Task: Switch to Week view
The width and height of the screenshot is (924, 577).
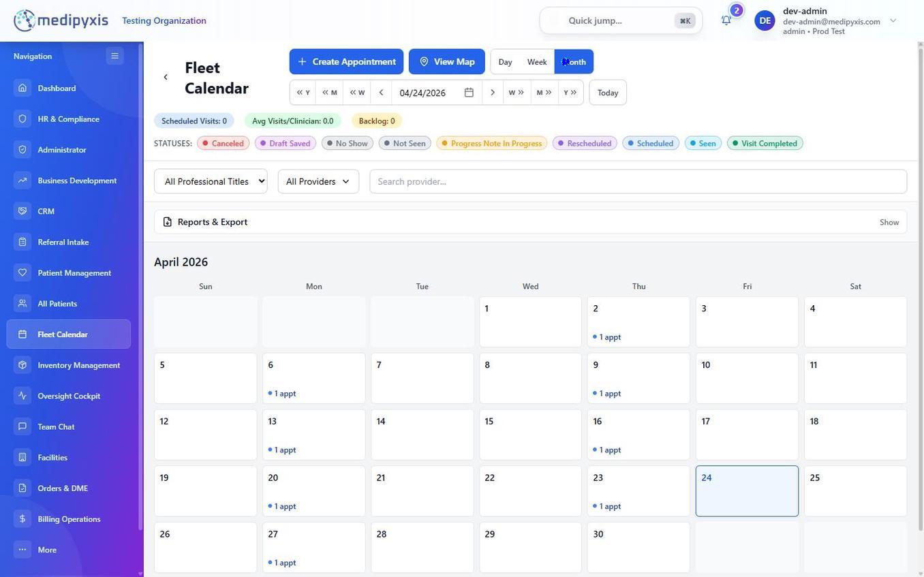Action: [537, 62]
